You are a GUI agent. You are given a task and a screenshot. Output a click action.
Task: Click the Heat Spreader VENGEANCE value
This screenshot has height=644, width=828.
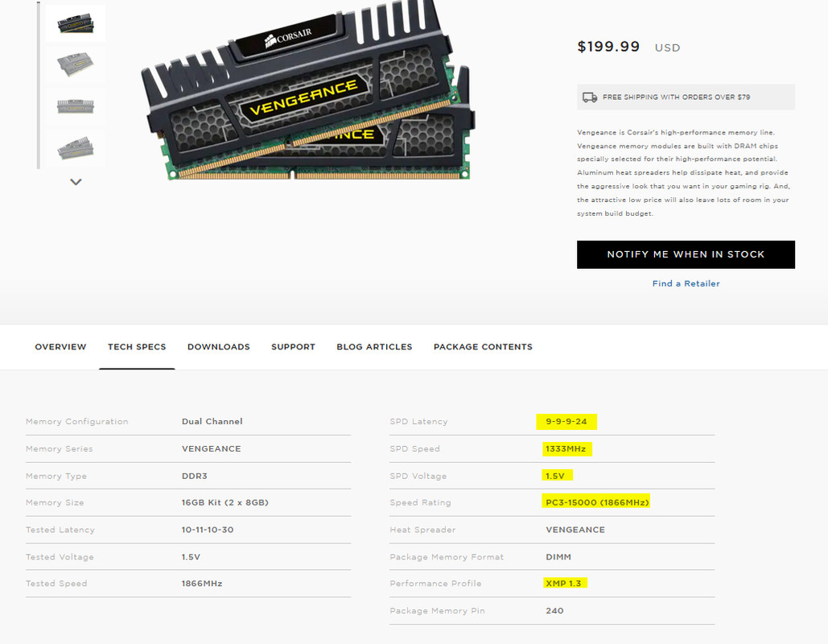575,530
